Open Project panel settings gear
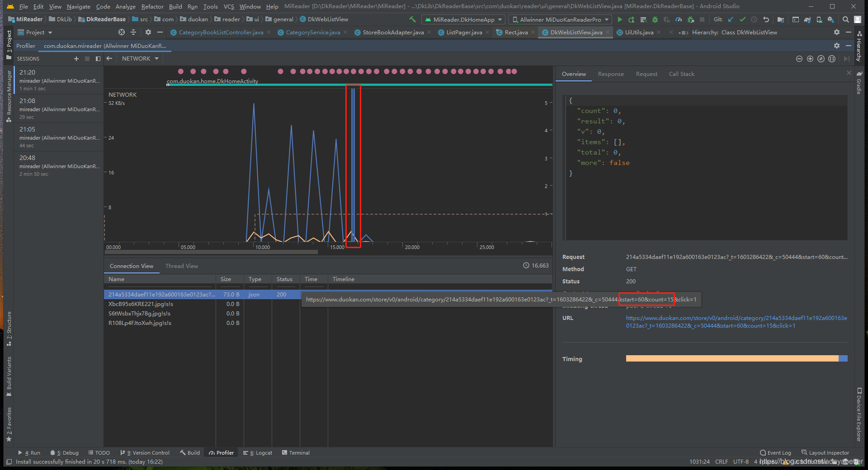This screenshot has height=470, width=868. click(x=148, y=32)
